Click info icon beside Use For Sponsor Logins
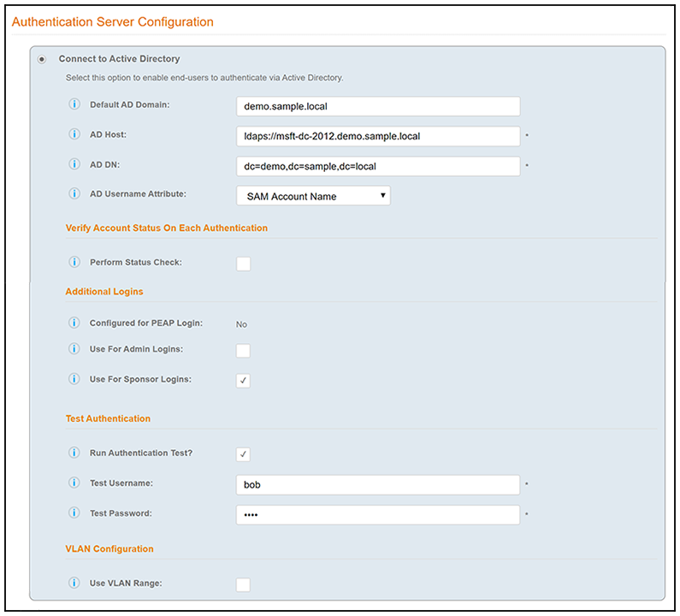 tap(74, 379)
